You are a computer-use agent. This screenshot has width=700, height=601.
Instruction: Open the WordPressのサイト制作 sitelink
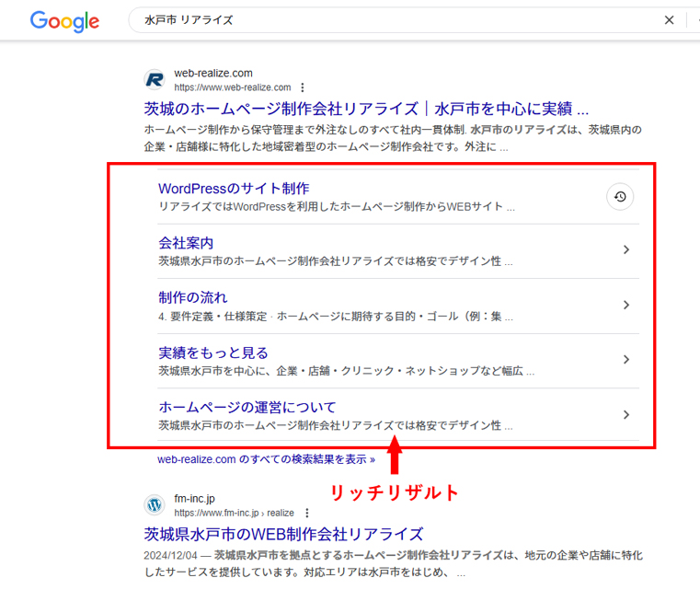[234, 189]
